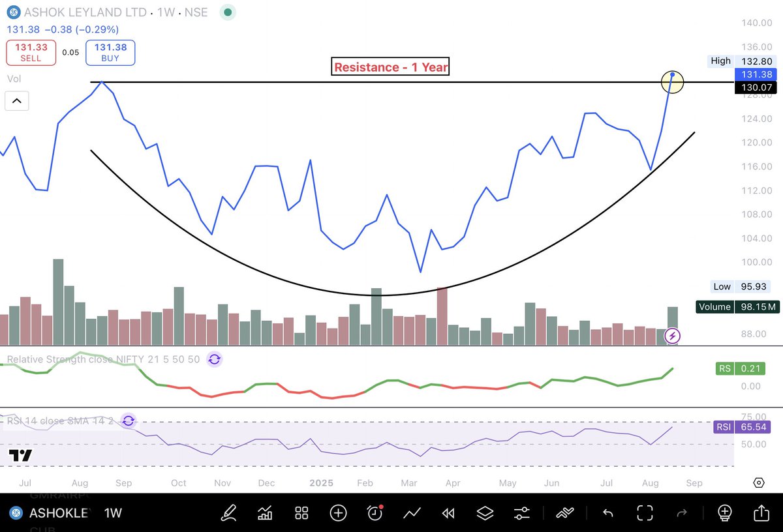Open the indicators line chart icon

pos(412,512)
